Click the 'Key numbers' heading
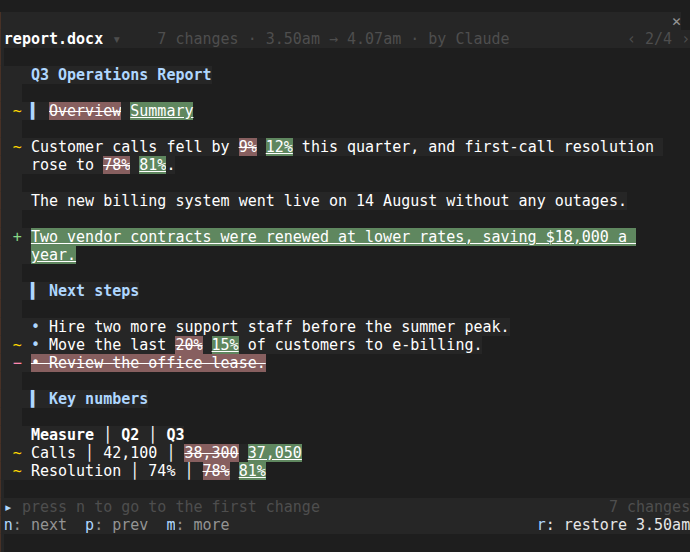690x552 pixels. [98, 399]
